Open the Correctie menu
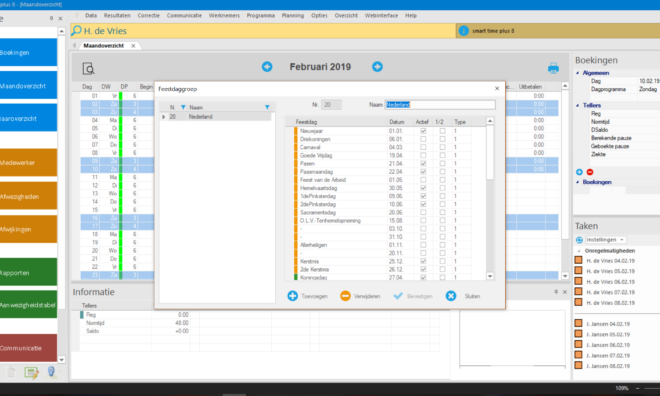 [149, 16]
